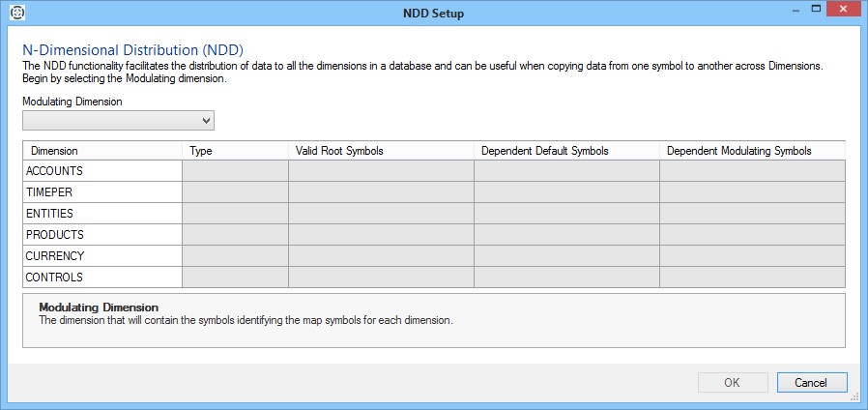868x410 pixels.
Task: Choose the ENTITIES dimension row
Action: pos(101,214)
